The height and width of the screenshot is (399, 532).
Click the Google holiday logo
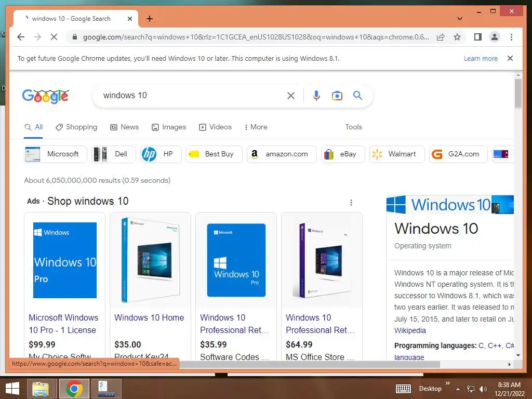pyautogui.click(x=46, y=96)
